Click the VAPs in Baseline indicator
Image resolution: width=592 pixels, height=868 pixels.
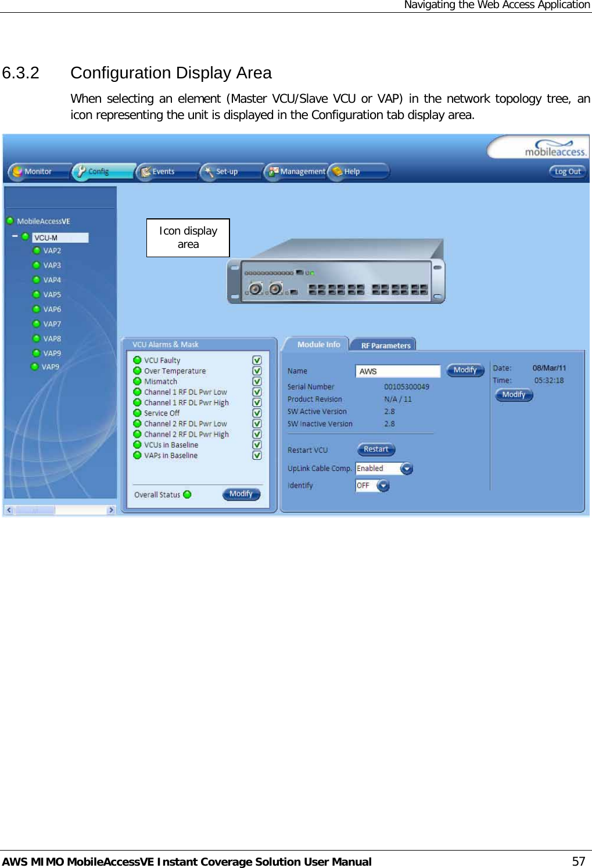point(138,455)
